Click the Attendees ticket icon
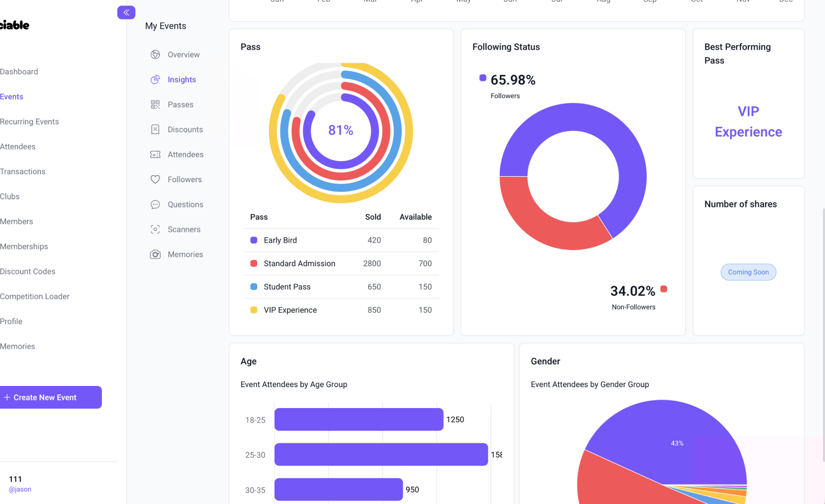The image size is (825, 504). (x=155, y=154)
